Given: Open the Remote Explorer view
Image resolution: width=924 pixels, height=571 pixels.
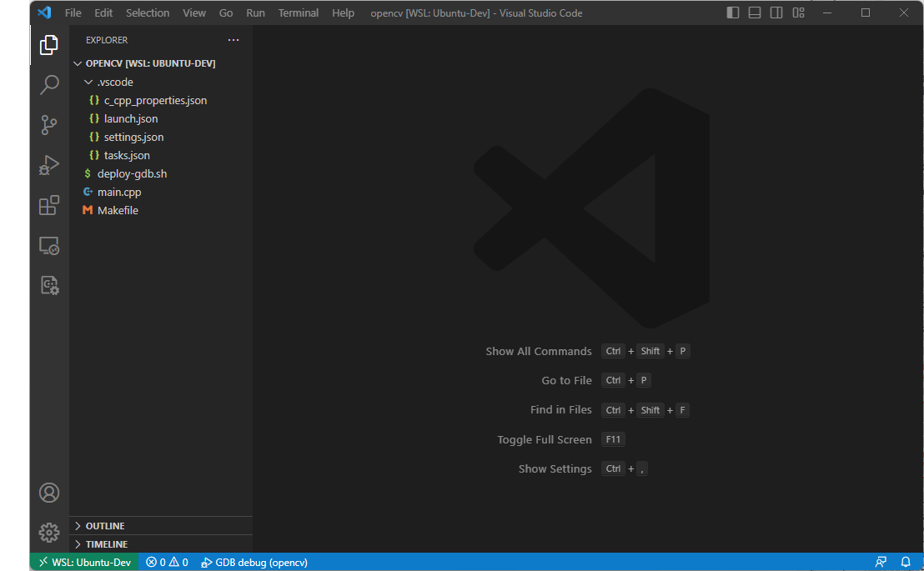Looking at the screenshot, I should [x=49, y=245].
